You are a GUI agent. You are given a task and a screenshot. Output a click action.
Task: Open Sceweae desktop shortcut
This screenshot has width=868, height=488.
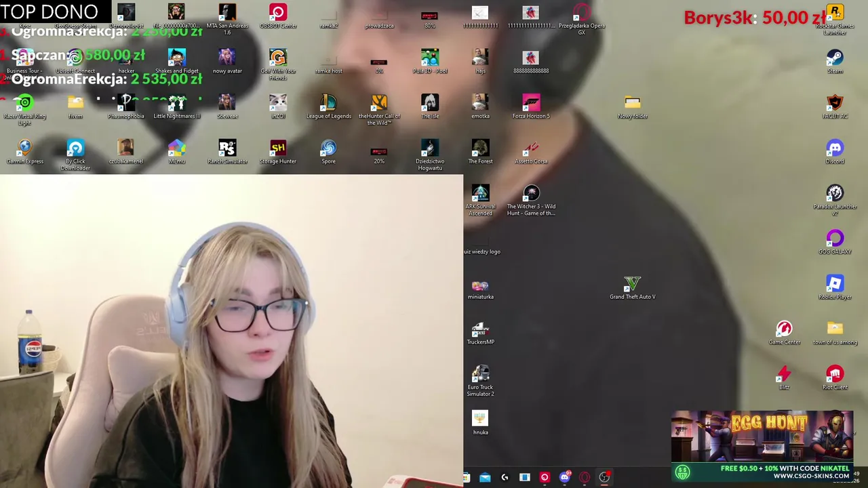[227, 107]
